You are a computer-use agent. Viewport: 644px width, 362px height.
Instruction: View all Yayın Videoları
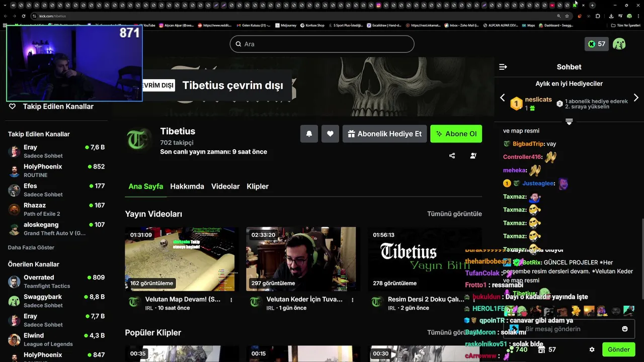click(454, 214)
